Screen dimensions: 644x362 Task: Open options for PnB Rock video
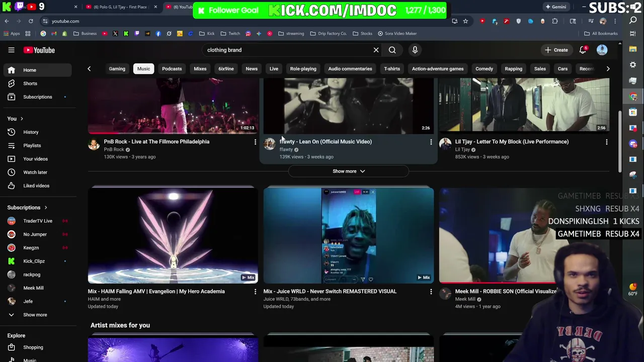click(255, 142)
